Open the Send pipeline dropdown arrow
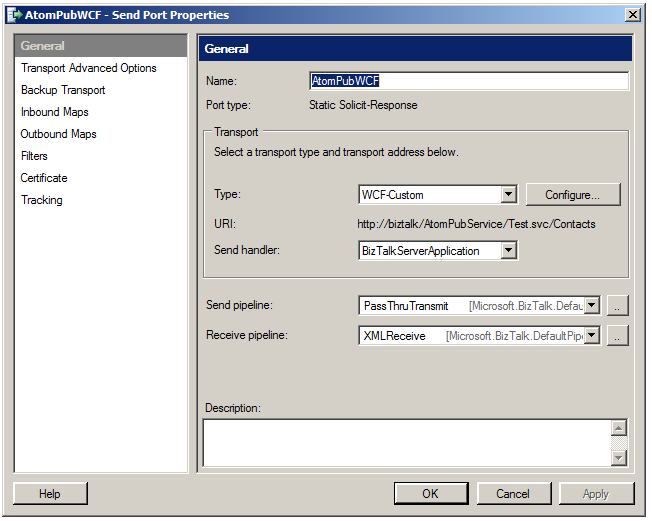 tap(591, 306)
